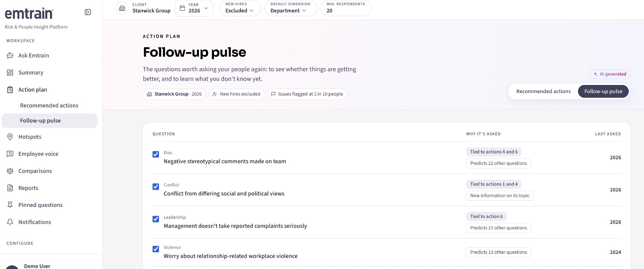The height and width of the screenshot is (269, 644).
Task: Click the client building icon
Action: point(122,8)
